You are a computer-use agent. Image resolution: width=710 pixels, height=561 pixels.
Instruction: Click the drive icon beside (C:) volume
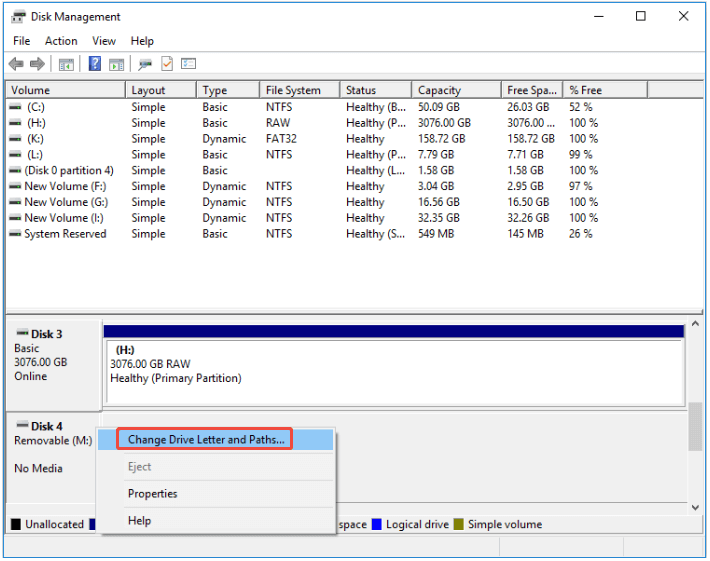coord(15,107)
